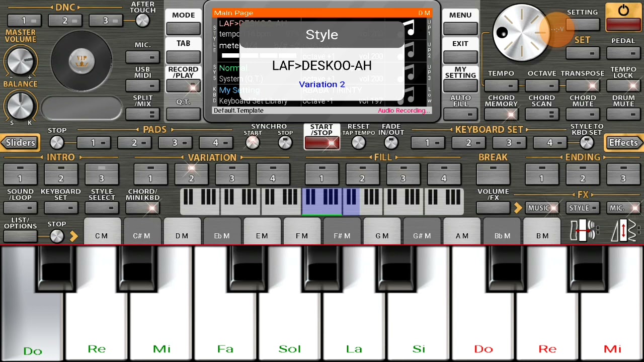Viewport: 644px width, 362px height.
Task: Select INTRO 1
Action: pos(20,174)
